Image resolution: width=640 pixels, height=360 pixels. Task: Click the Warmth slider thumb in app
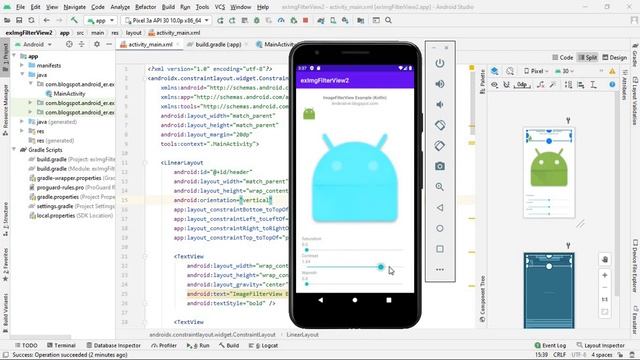[307, 284]
